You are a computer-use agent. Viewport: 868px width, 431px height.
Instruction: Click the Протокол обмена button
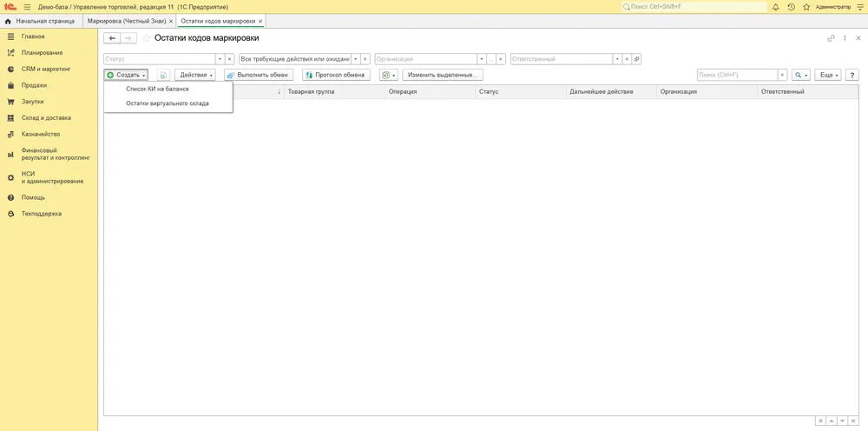click(x=336, y=75)
